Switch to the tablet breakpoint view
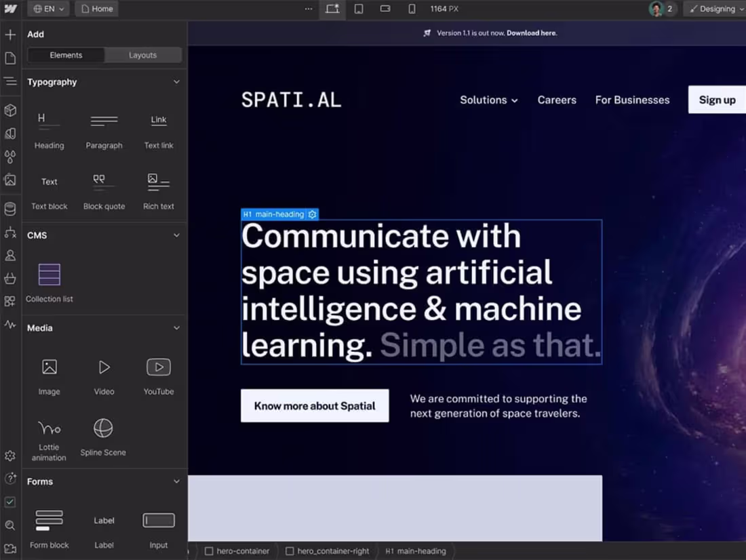This screenshot has height=560, width=746. click(359, 9)
